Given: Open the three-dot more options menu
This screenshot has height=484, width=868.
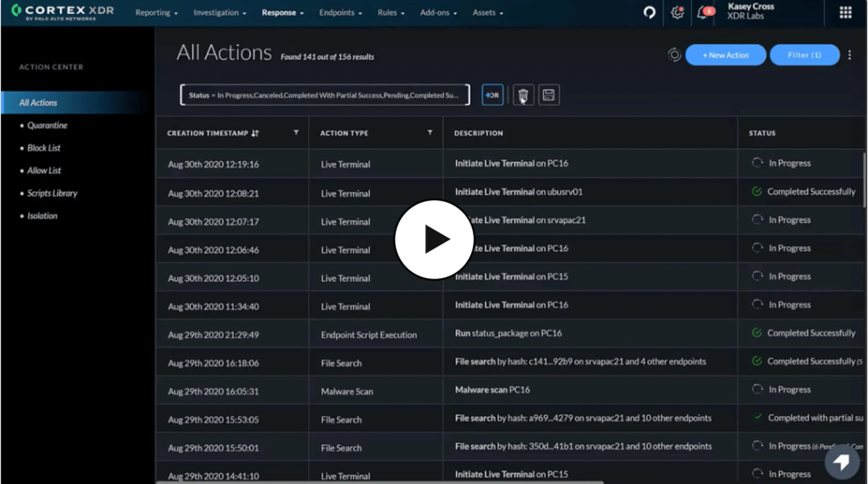Looking at the screenshot, I should 849,55.
